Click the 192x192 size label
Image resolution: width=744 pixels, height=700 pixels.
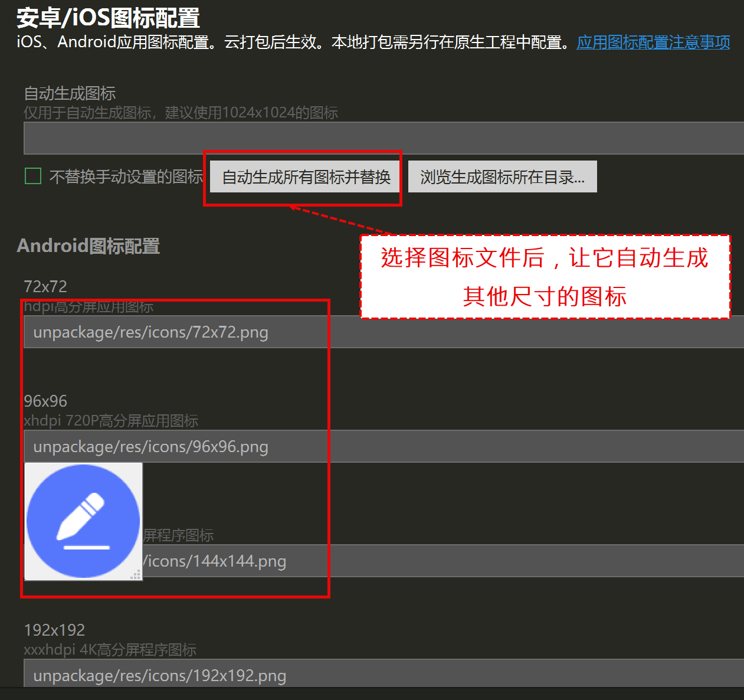coord(54,630)
